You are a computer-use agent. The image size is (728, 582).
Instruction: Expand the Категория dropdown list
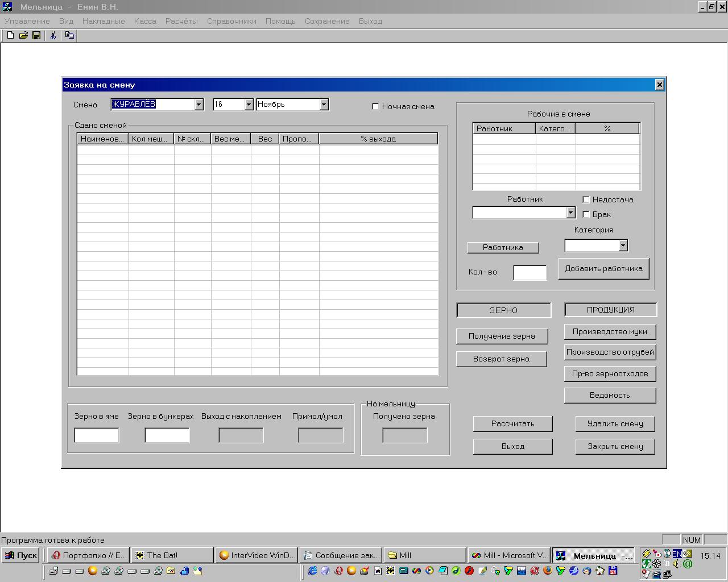coord(623,246)
